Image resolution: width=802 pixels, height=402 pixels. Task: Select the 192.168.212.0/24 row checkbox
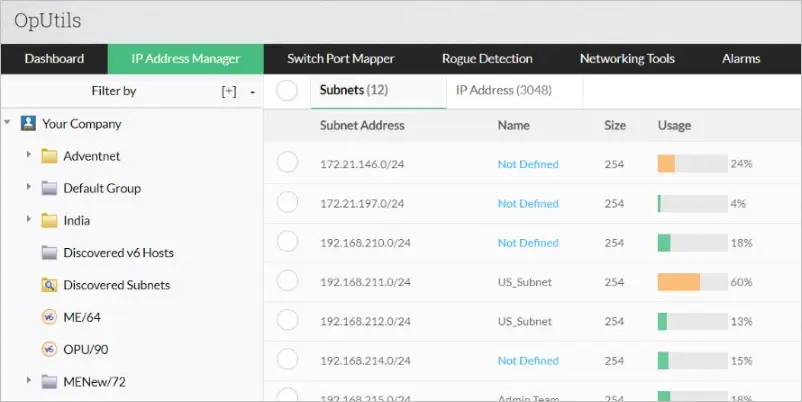[287, 320]
